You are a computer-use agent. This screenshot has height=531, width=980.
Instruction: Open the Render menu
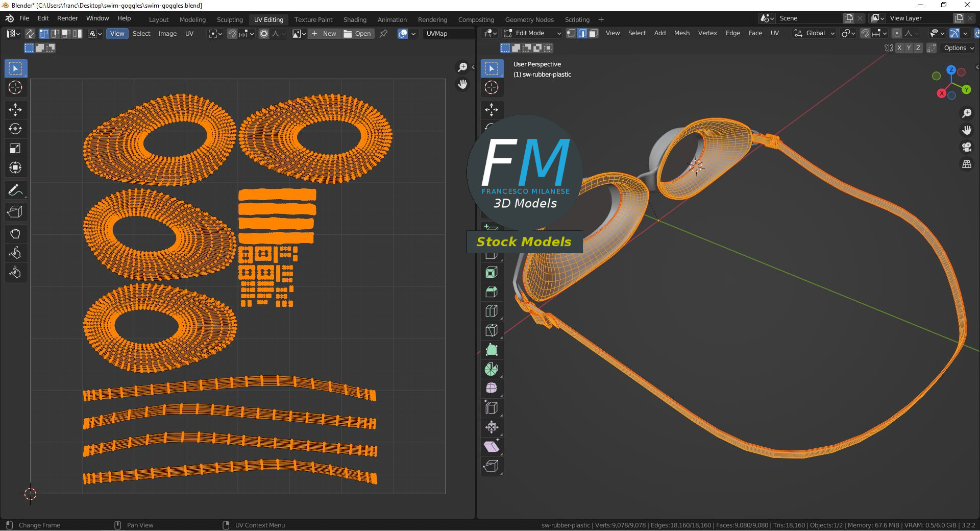(67, 18)
